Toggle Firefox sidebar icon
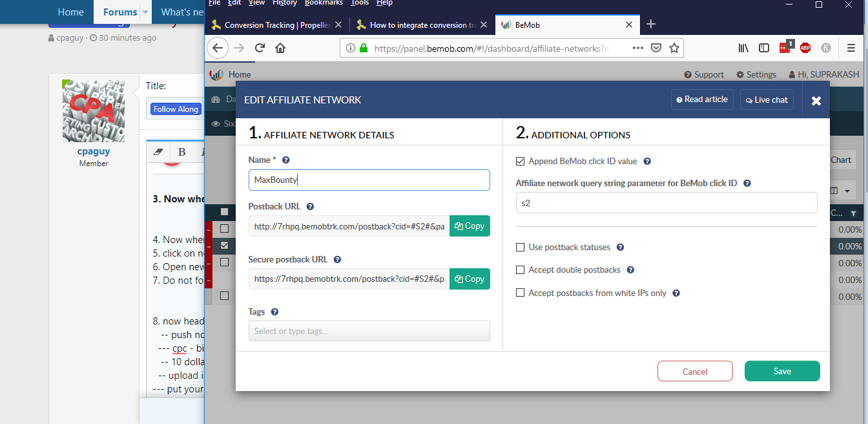Viewport: 868px width, 424px height. point(764,48)
